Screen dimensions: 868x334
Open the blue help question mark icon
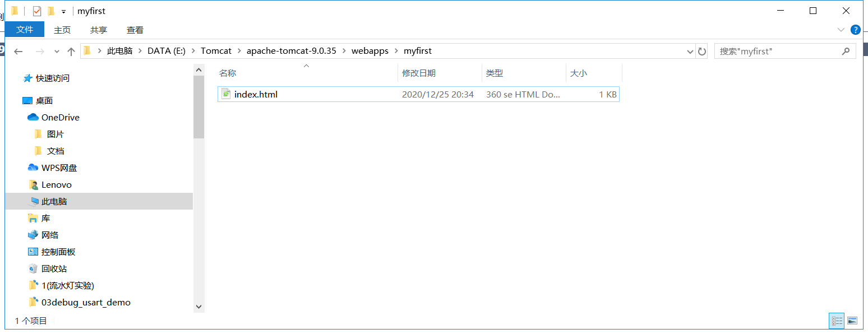coord(855,30)
